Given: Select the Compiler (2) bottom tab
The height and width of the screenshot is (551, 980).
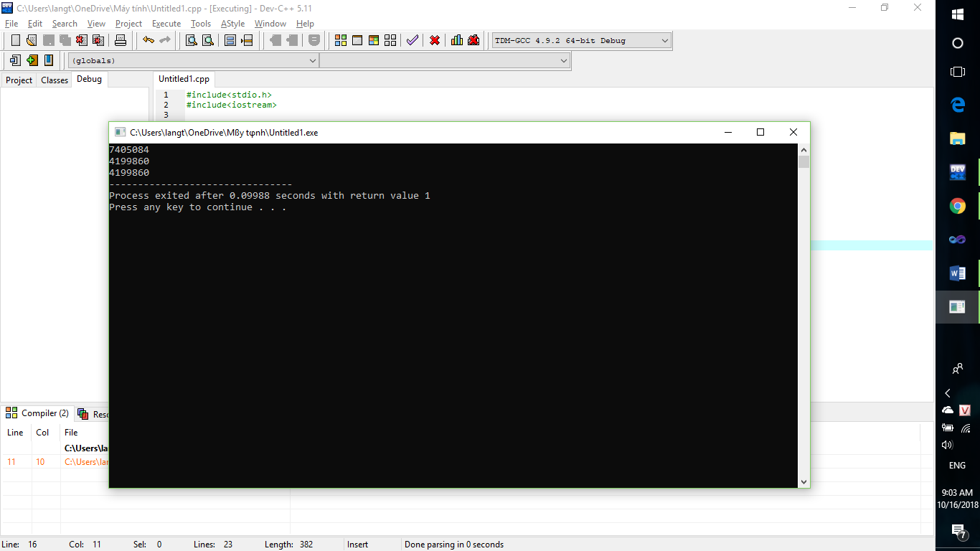Looking at the screenshot, I should coord(37,413).
